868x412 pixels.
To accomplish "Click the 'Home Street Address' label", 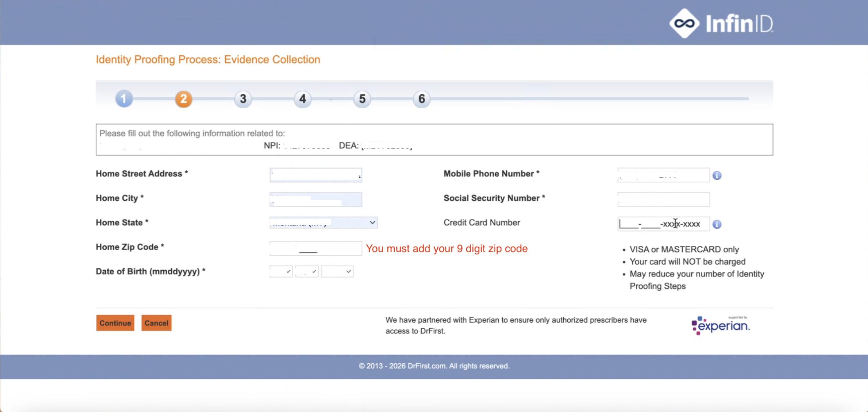I will click(x=142, y=174).
